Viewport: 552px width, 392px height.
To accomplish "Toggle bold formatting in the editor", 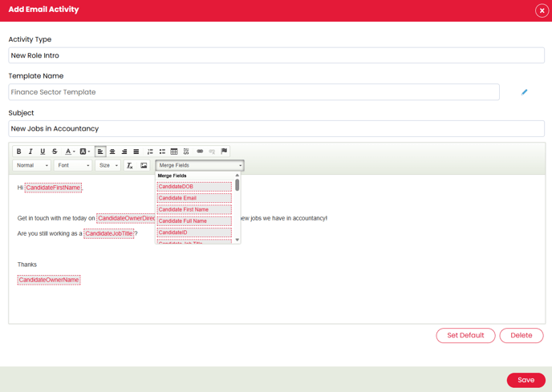I will (19, 152).
